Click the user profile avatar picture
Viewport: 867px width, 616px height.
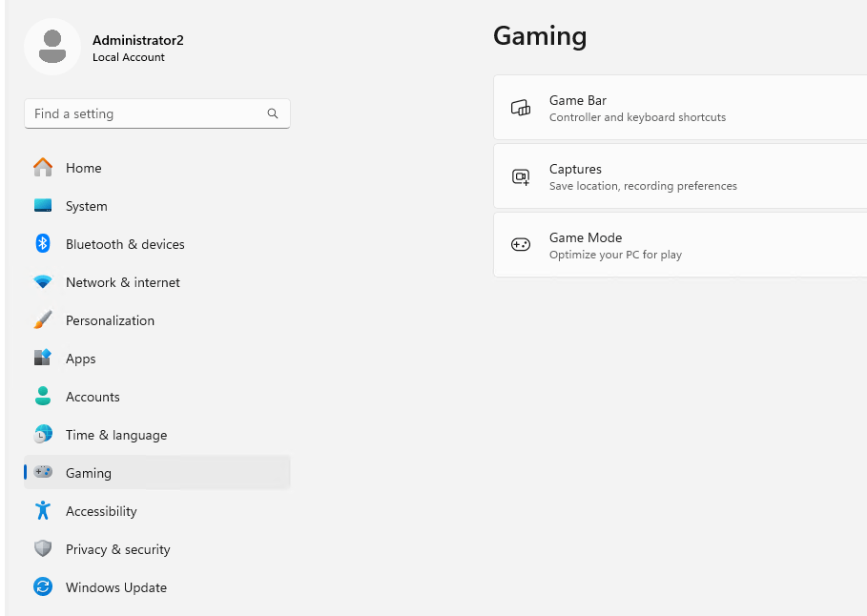click(52, 47)
